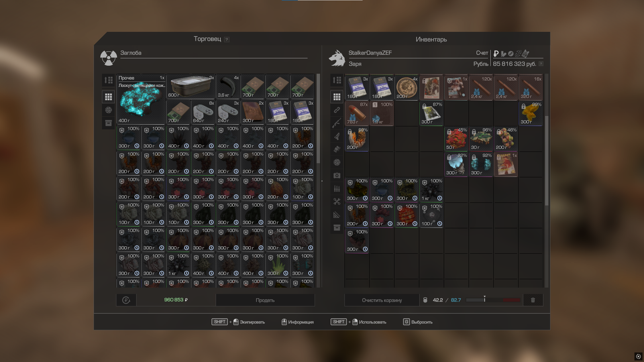The height and width of the screenshot is (362, 644).
Task: Select the 99% orange curled artifact 200 г
Action: 357,139
